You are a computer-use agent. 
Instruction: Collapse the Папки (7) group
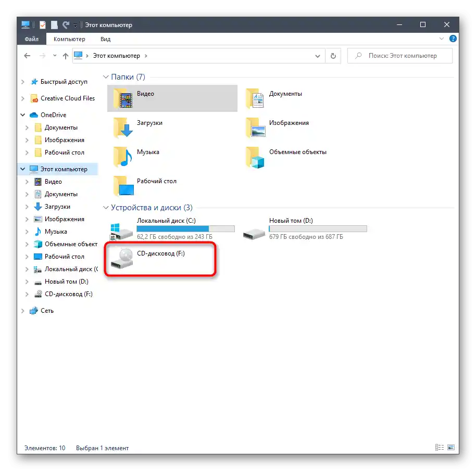click(x=106, y=77)
